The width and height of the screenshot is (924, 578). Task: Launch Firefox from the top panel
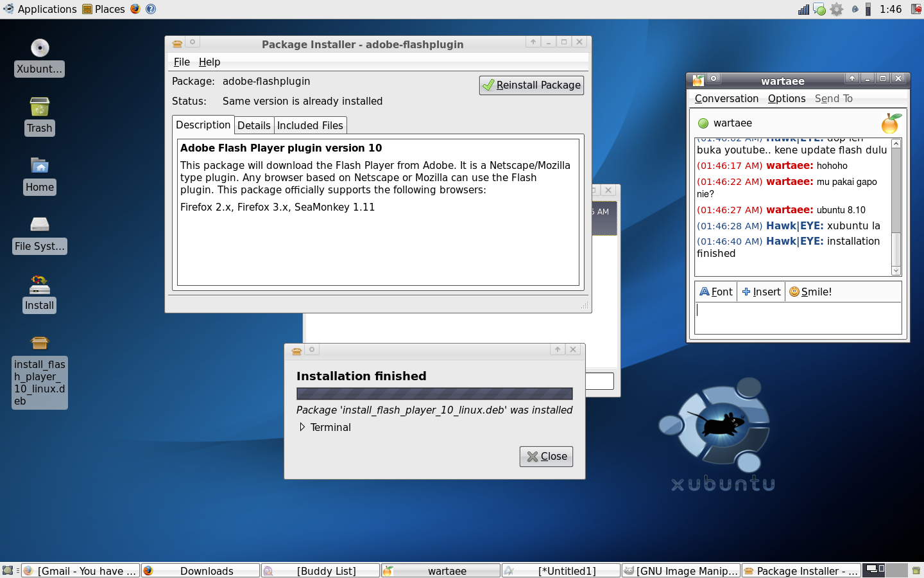[x=135, y=9]
